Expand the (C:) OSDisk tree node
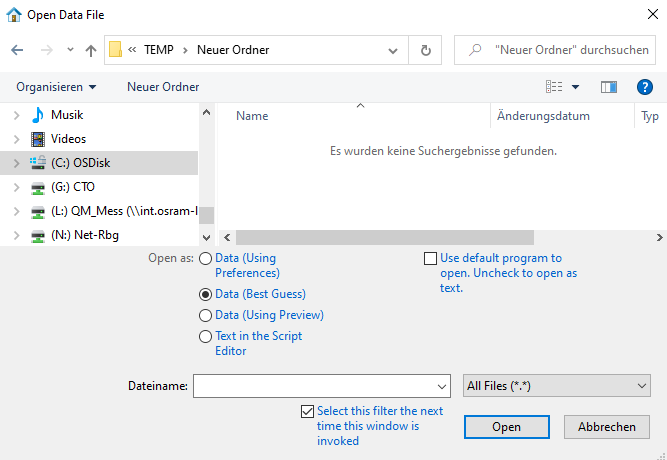The image size is (667, 460). [x=16, y=163]
